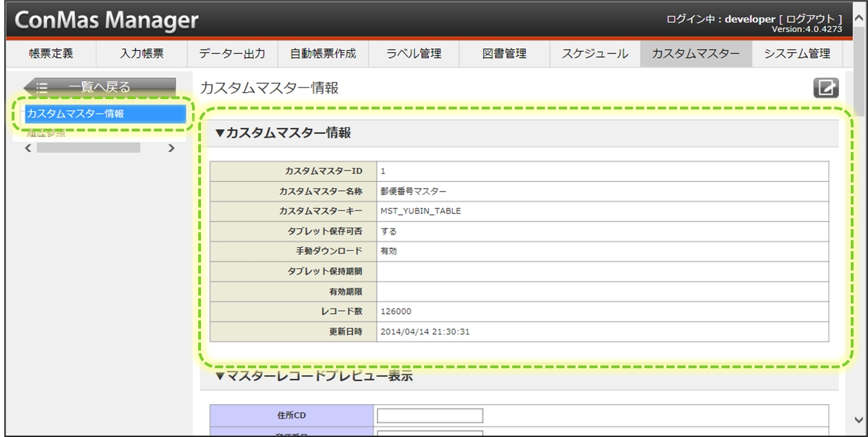Click the edit icon beside the page title
The width and height of the screenshot is (868, 437).
826,88
